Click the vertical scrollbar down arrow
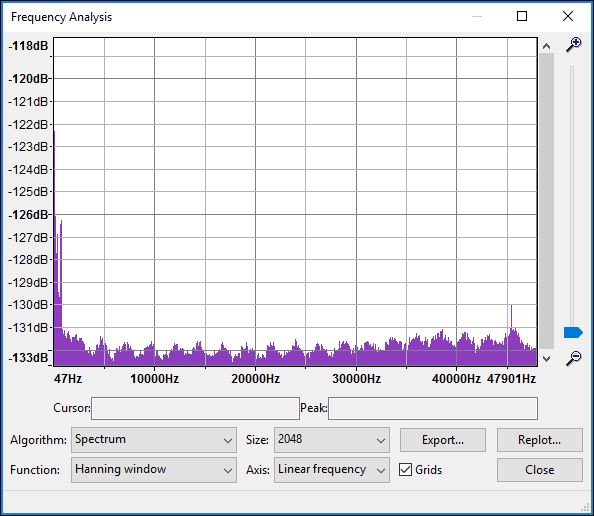594x516 pixels. click(546, 358)
